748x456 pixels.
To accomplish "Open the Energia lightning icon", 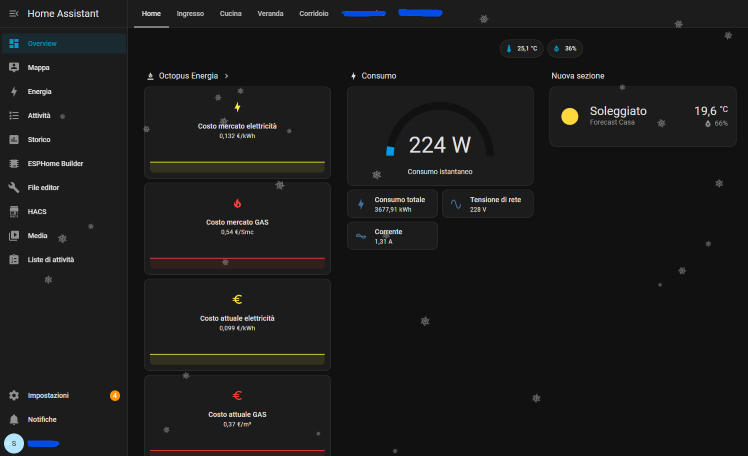I will coord(14,92).
